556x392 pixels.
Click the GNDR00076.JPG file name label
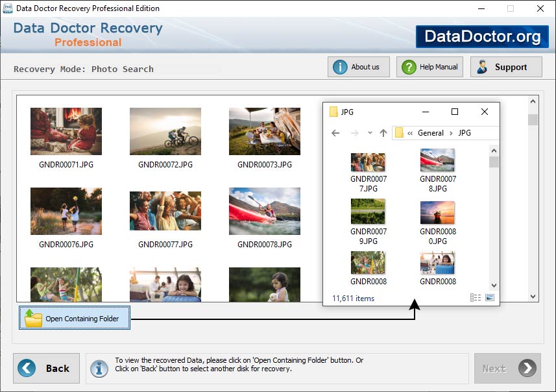tap(66, 245)
